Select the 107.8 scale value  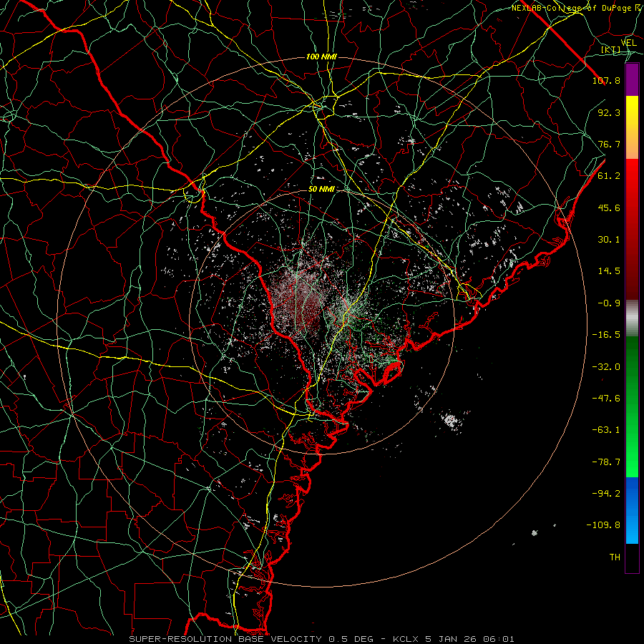606,80
